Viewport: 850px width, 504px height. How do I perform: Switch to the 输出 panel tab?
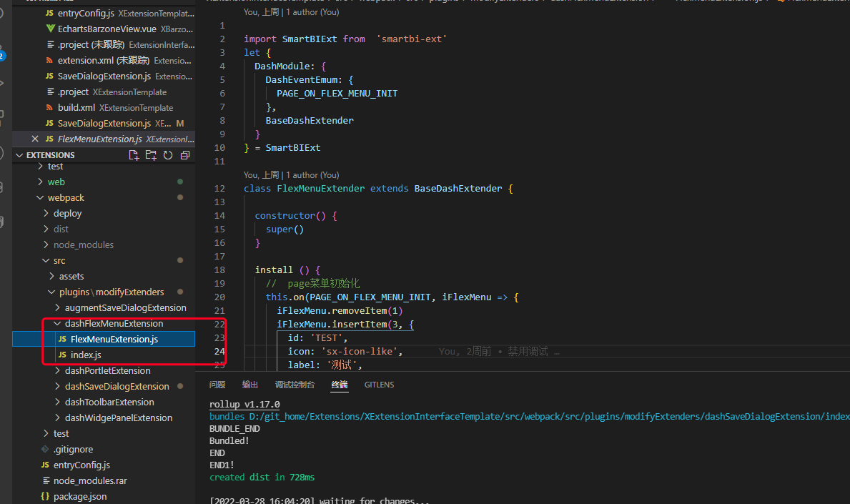tap(250, 385)
